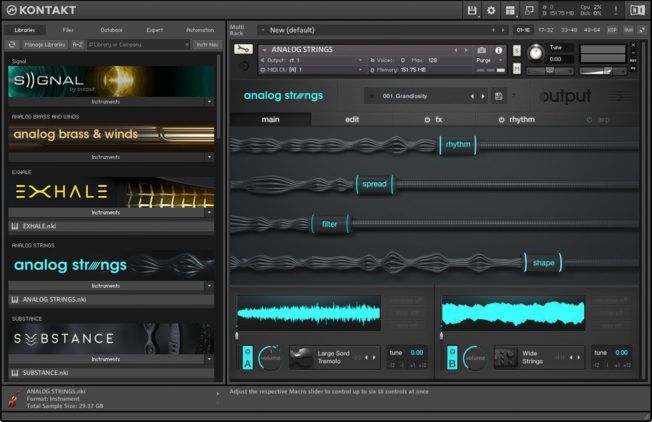Toggle the arp power button
Screen dimensions: 652x422
(589, 120)
